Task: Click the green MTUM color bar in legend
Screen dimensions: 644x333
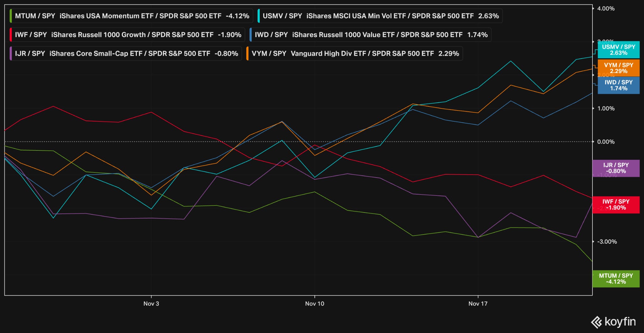Action: (x=11, y=16)
